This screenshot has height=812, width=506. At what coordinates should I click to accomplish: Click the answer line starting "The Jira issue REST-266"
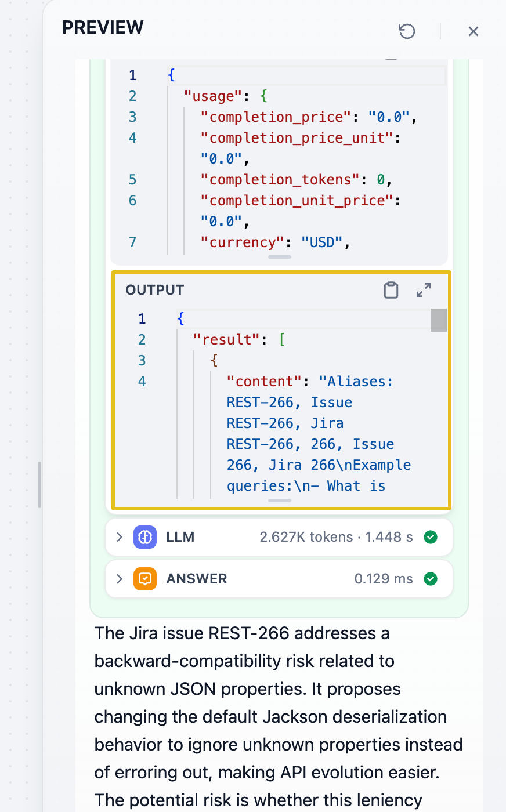click(x=242, y=633)
